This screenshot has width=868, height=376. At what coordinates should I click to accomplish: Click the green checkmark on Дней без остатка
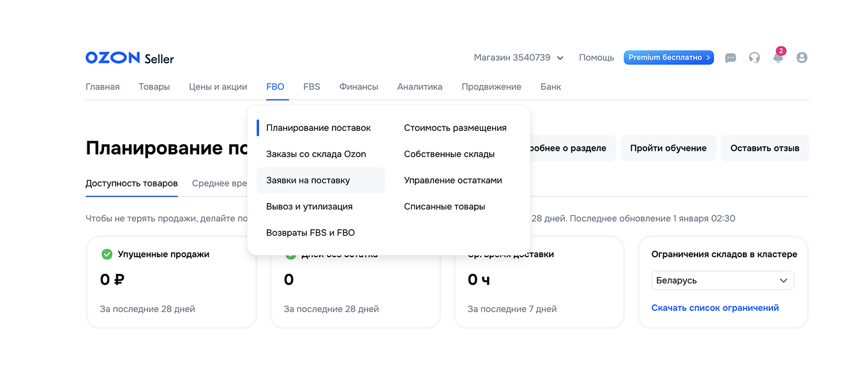point(291,253)
